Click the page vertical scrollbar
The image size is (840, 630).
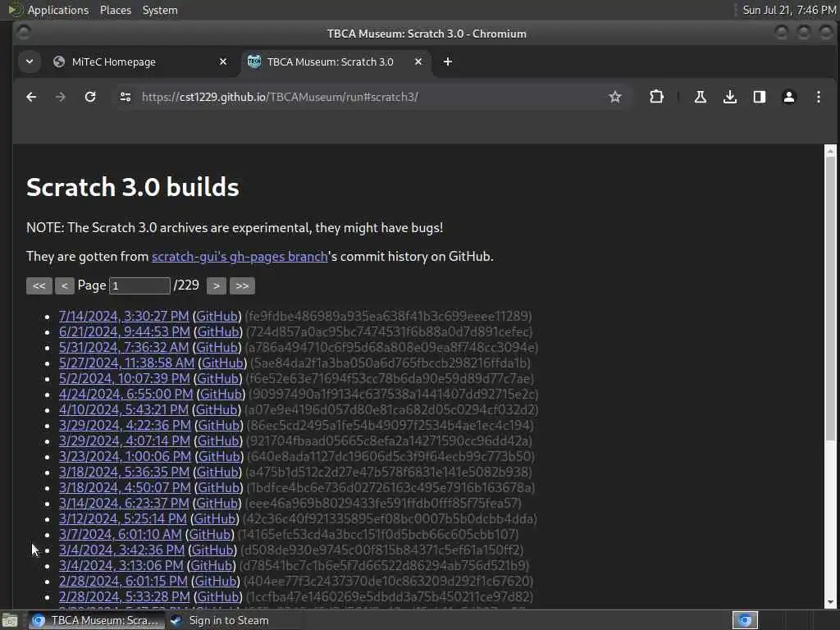(x=830, y=300)
